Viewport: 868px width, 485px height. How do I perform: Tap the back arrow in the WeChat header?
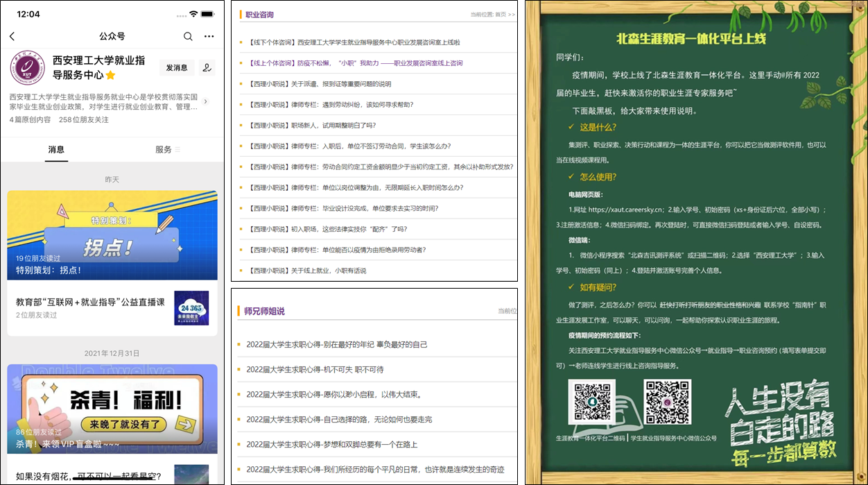pos(12,36)
